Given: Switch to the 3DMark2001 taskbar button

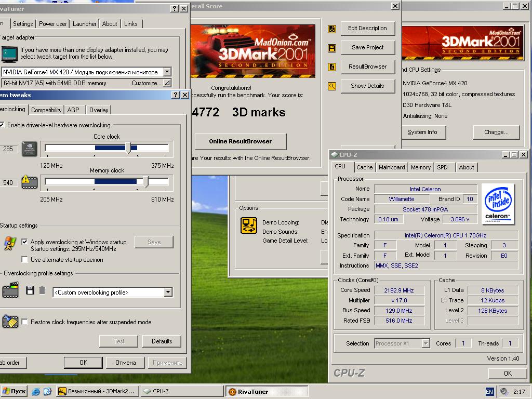Looking at the screenshot, I should pyautogui.click(x=97, y=391).
